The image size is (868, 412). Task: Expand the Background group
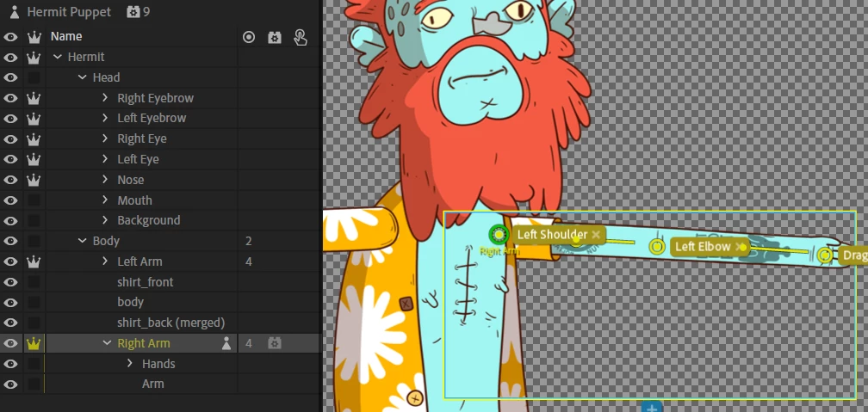click(x=105, y=221)
